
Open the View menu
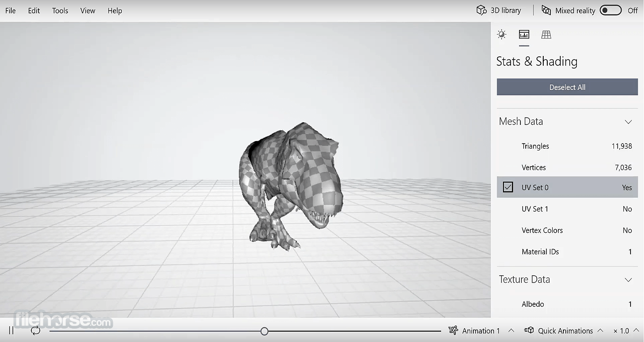(x=88, y=11)
